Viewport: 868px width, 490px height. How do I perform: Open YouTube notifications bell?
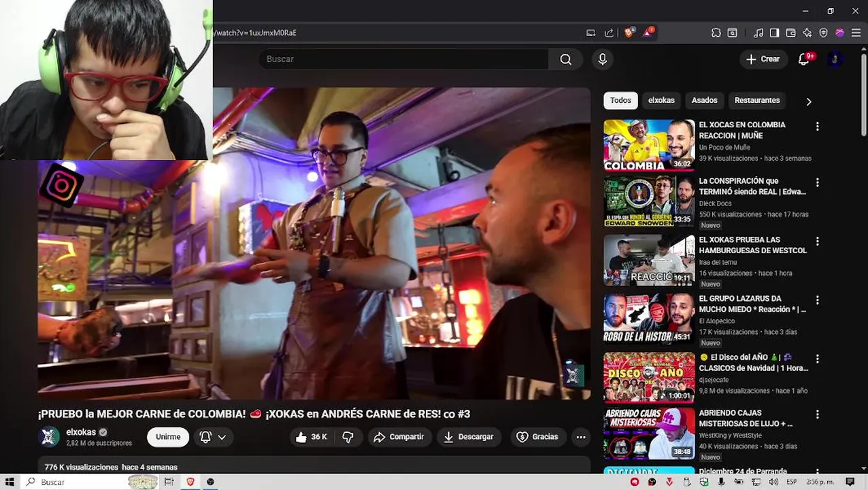[804, 59]
